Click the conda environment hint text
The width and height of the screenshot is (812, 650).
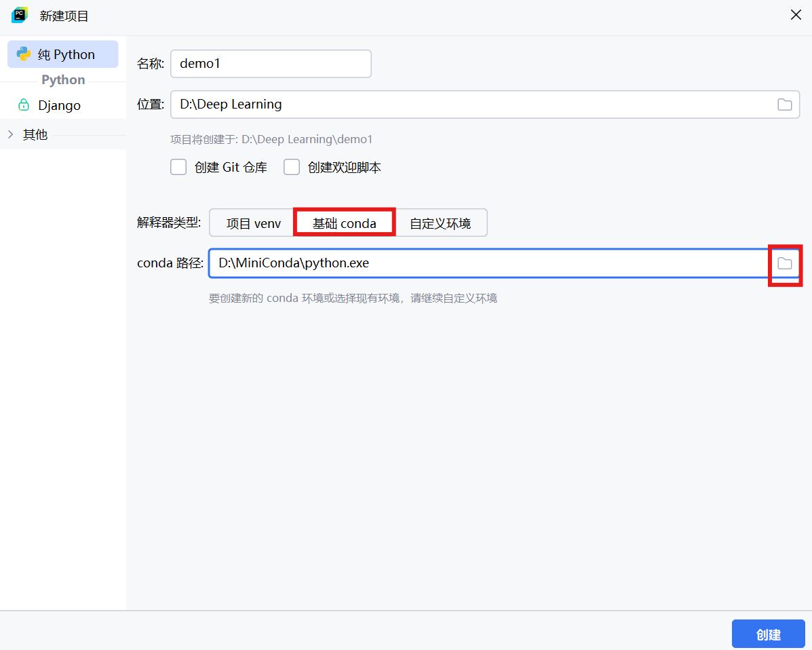pos(353,299)
